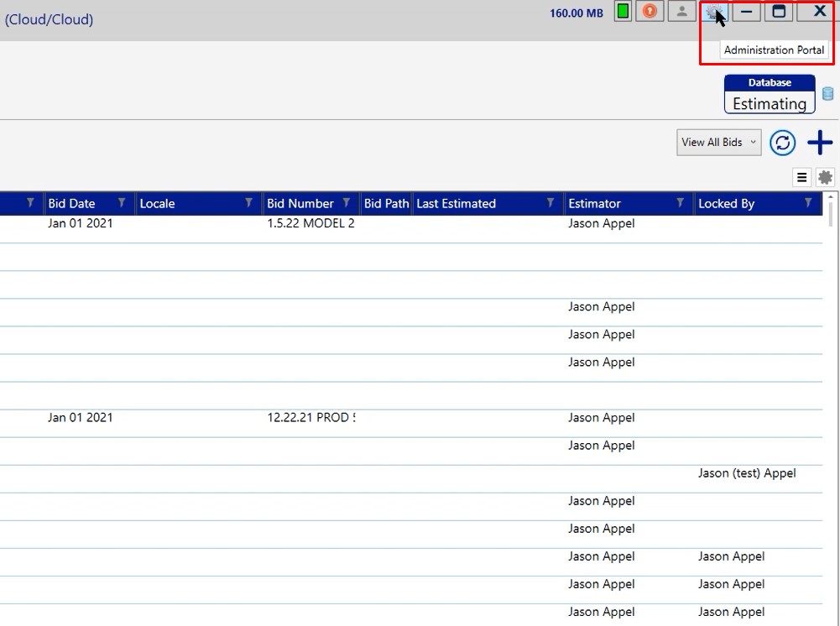Click the database cylinder icon
The width and height of the screenshot is (840, 626).
[827, 94]
